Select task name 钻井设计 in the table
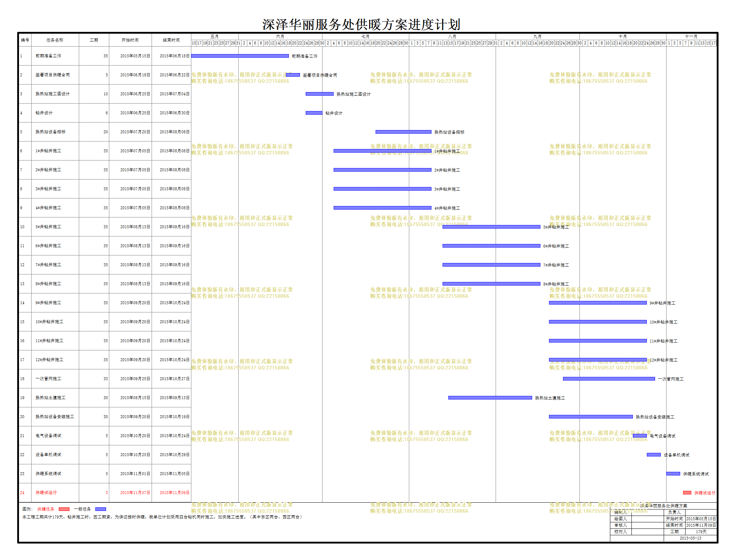 coord(44,113)
